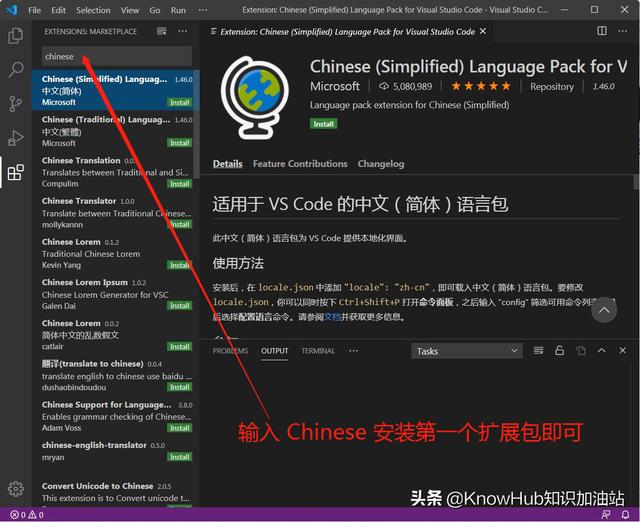Install Chinese Support for LanguageTool extension
The height and width of the screenshot is (522, 640).
(x=180, y=428)
